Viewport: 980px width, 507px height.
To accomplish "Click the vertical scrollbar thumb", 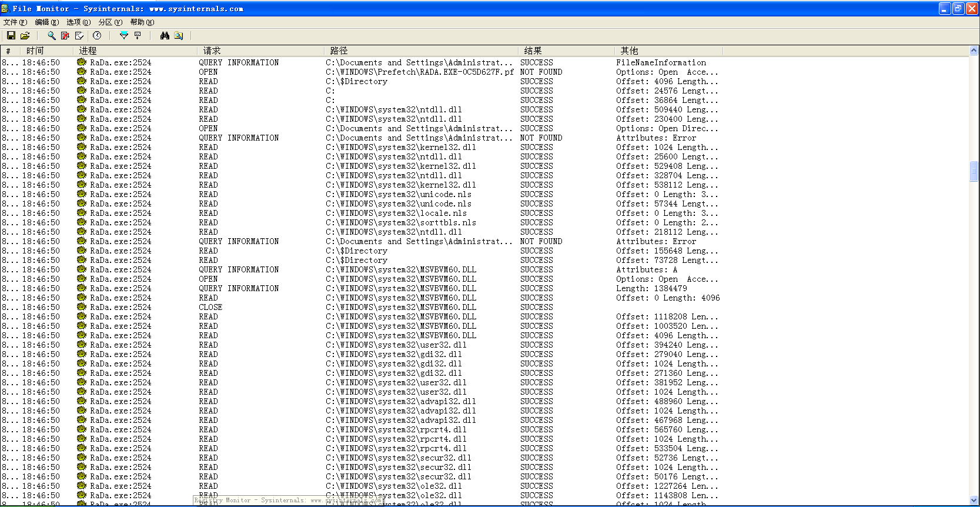I will (x=974, y=171).
